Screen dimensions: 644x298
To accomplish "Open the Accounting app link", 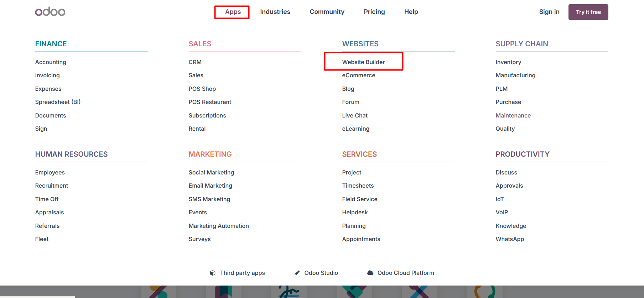I will [51, 62].
